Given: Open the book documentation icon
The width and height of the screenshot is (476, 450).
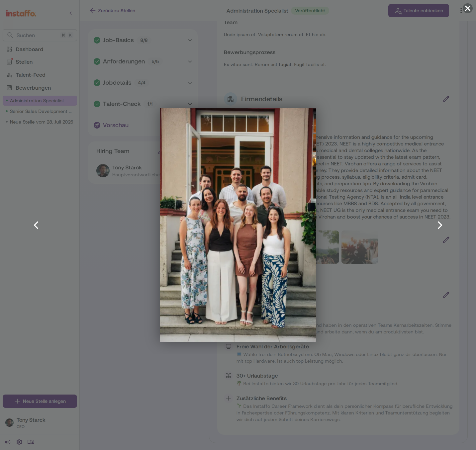Looking at the screenshot, I should [x=31, y=442].
